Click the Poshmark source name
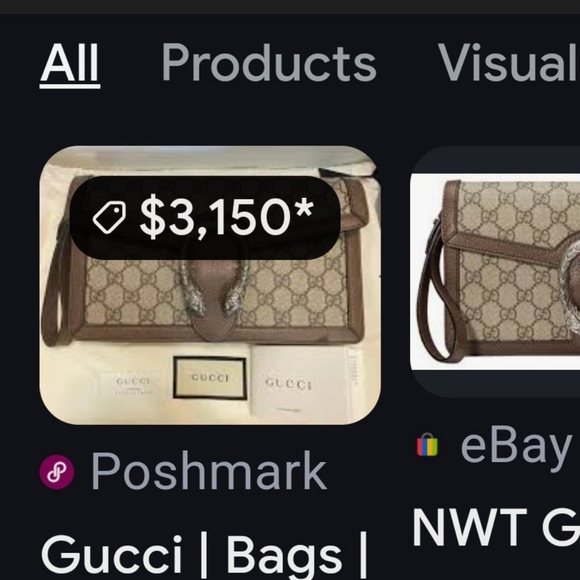Screen dimensions: 580x580 209,471
